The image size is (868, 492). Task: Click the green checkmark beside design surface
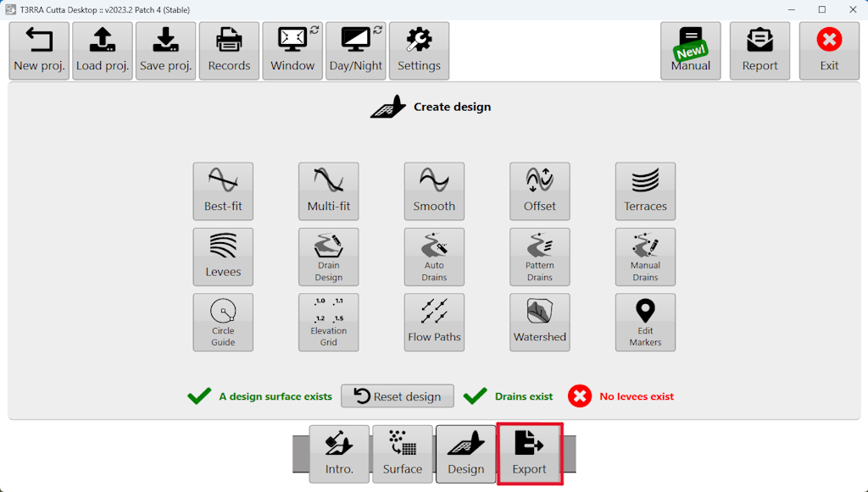coord(199,395)
